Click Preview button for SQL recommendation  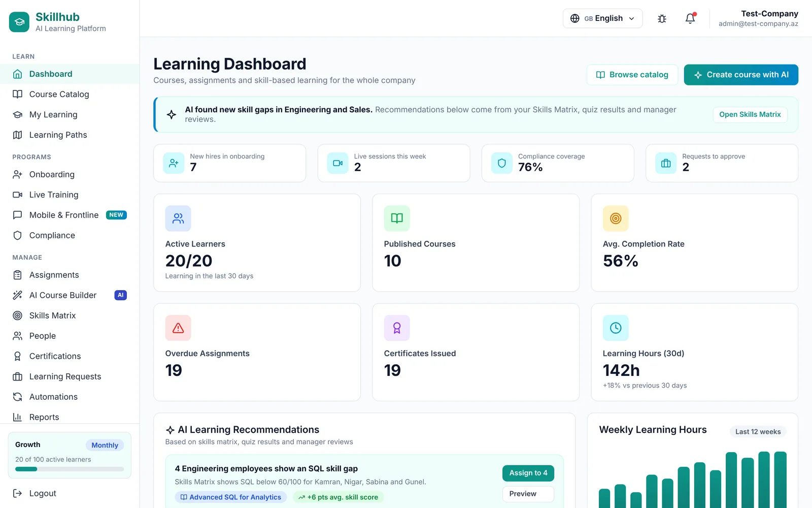[x=528, y=494]
